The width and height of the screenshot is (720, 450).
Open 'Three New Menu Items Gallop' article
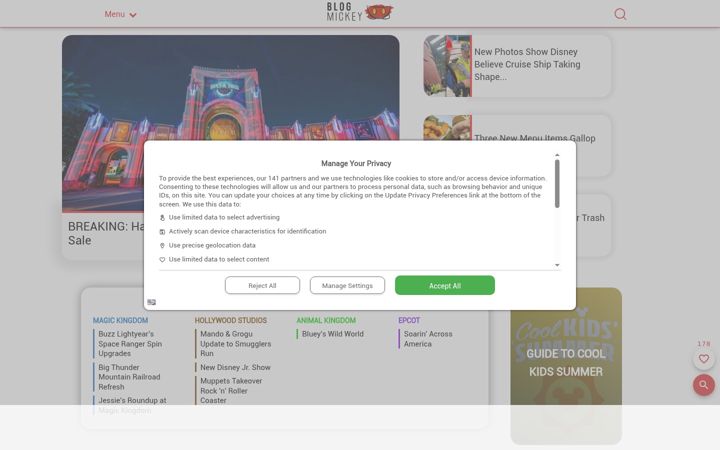[534, 138]
